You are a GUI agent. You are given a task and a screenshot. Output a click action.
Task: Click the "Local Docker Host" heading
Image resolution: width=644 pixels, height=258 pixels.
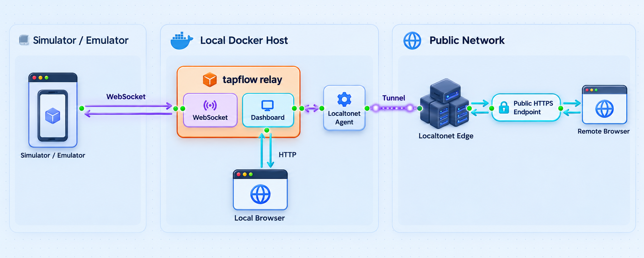tap(244, 40)
